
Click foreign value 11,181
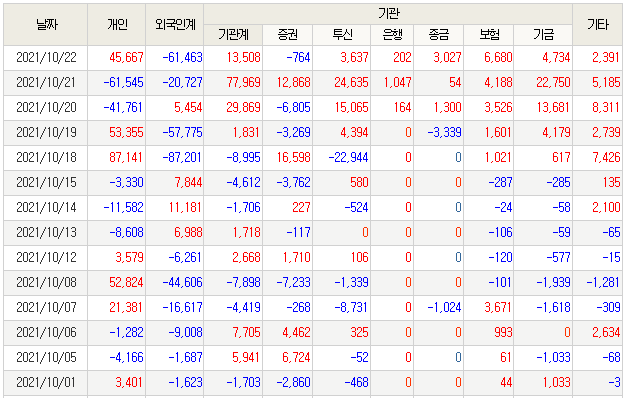tap(185, 208)
